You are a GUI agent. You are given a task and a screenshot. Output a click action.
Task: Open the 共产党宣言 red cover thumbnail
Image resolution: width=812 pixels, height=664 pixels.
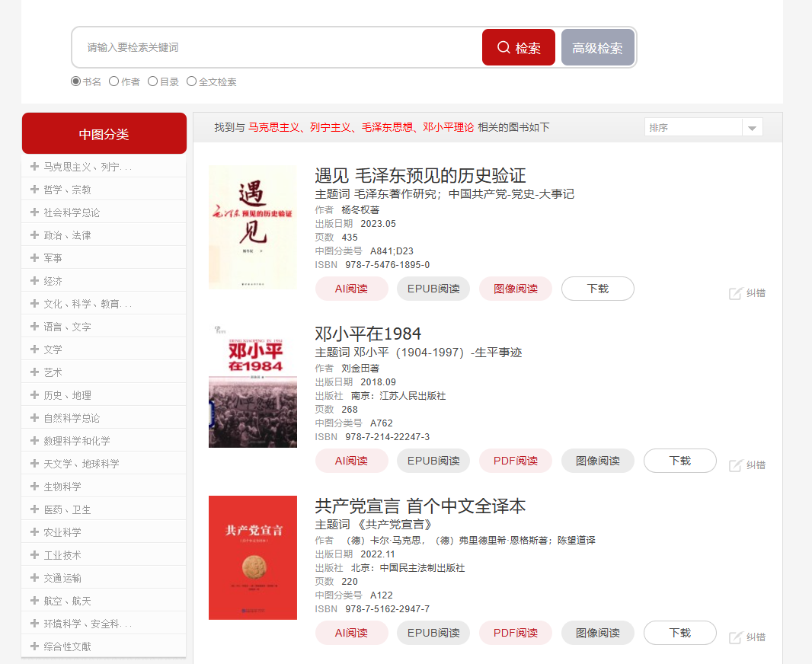pos(253,557)
